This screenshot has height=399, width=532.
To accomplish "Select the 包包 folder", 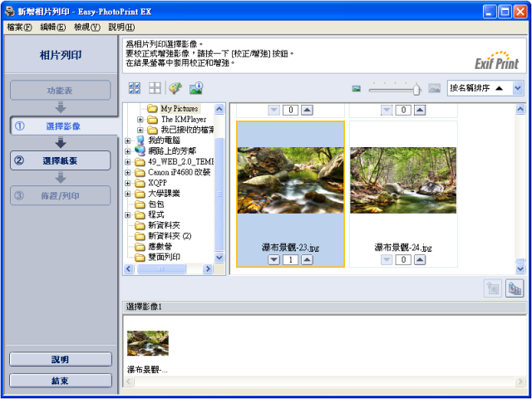I will coord(150,204).
